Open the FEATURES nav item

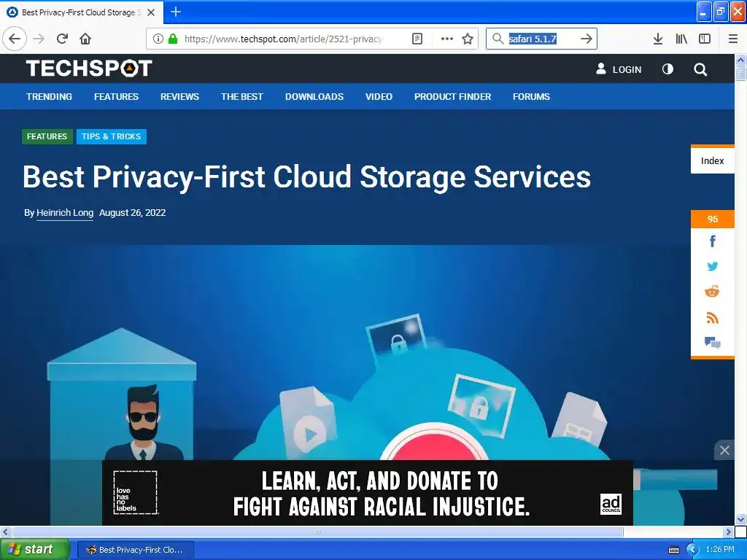pyautogui.click(x=116, y=97)
